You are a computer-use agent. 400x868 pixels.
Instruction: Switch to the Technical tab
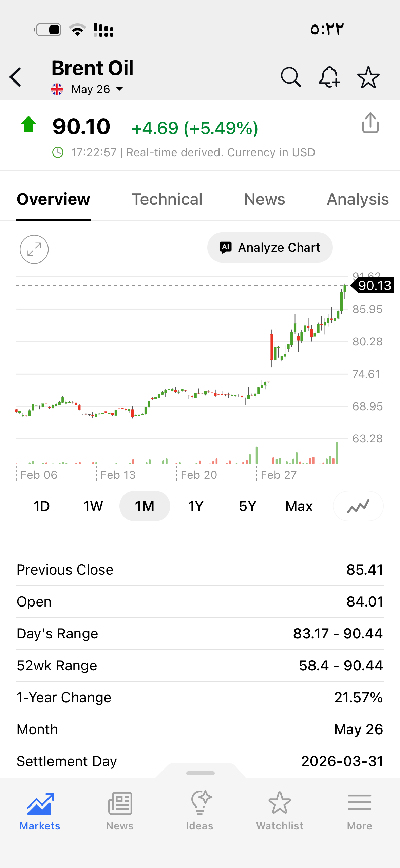point(167,199)
